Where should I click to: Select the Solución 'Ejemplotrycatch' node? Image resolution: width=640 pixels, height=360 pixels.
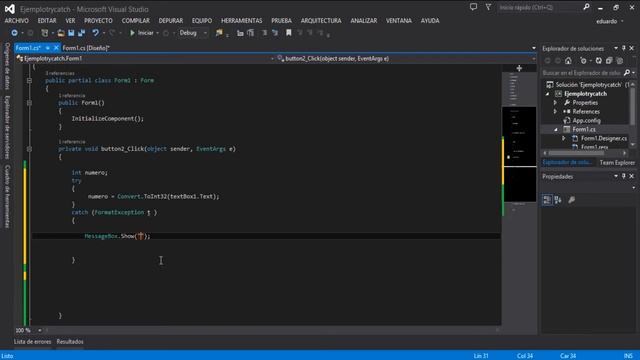click(587, 84)
